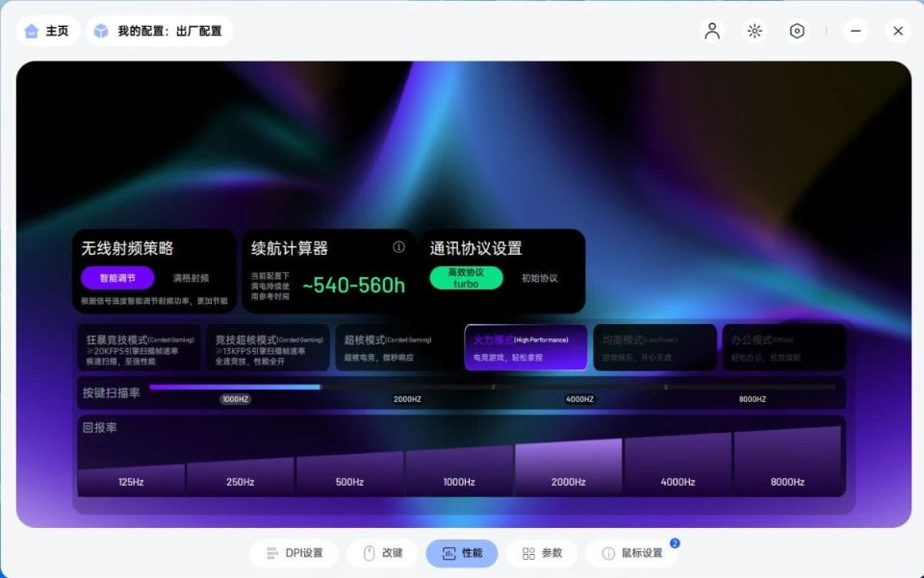
Task: Click the info icon on 续航计算器 panel
Action: tap(398, 247)
